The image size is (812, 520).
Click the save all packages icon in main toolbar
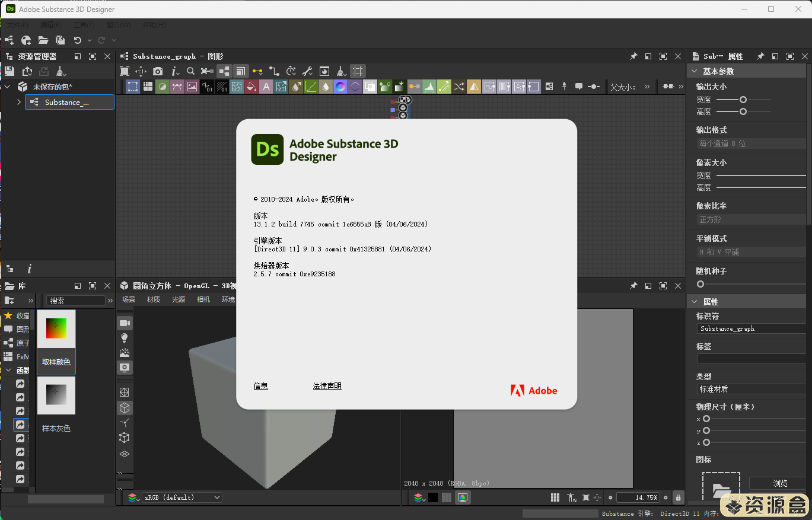(x=60, y=40)
